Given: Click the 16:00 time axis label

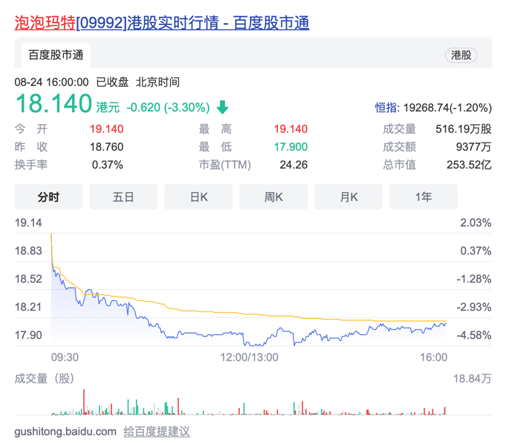Looking at the screenshot, I should (x=434, y=357).
